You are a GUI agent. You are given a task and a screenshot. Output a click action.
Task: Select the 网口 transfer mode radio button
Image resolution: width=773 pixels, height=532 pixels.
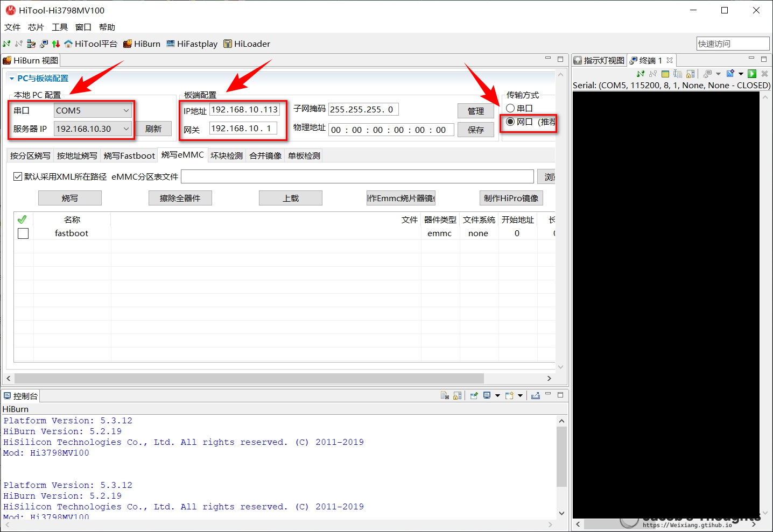pos(510,122)
